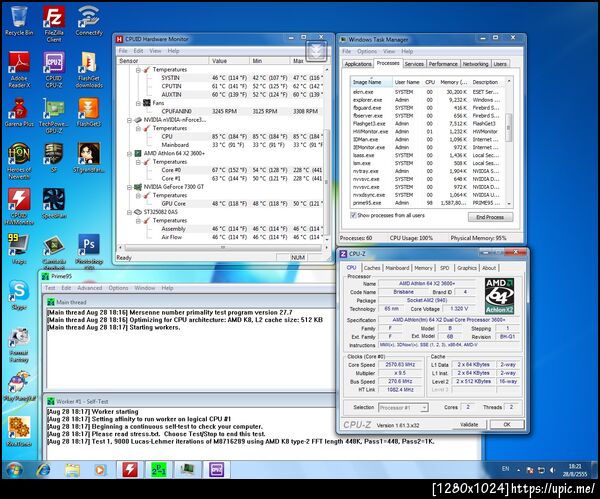
Task: Open the Fraps desktop shortcut
Action: pos(19,249)
